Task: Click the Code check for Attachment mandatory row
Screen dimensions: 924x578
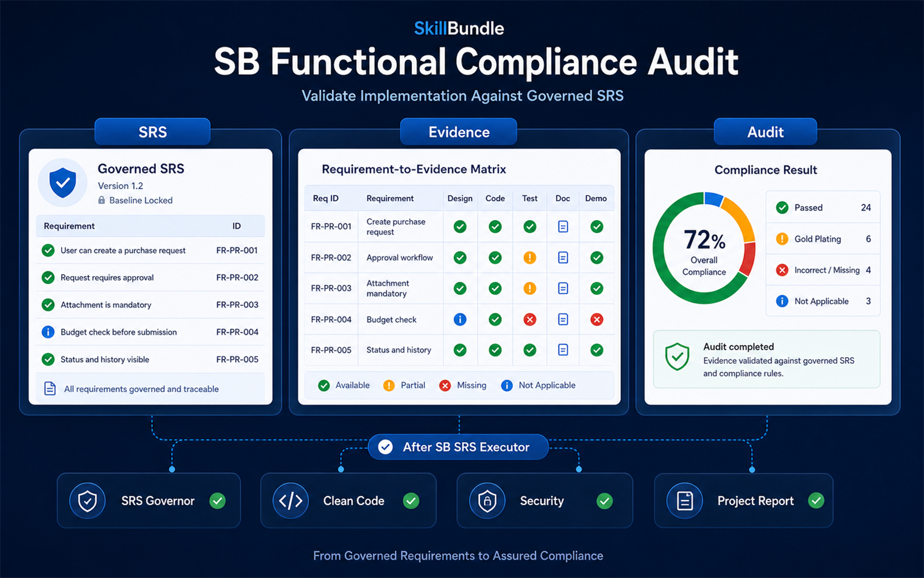Action: pyautogui.click(x=495, y=288)
